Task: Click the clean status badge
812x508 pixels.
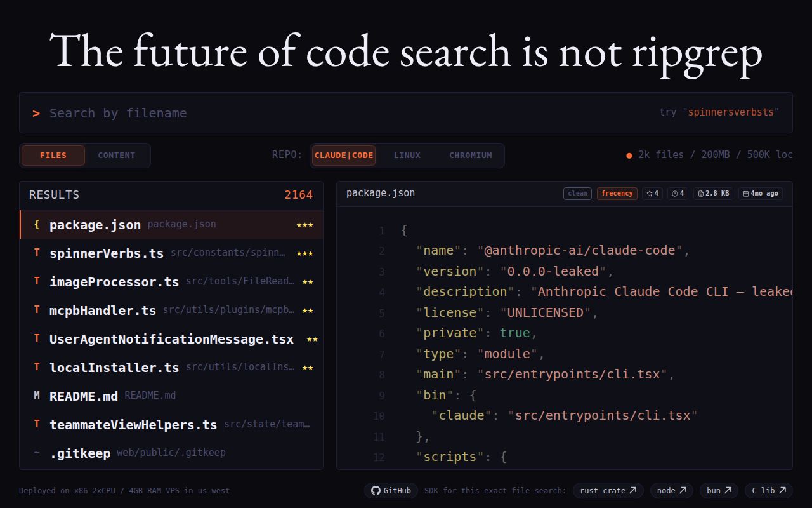Action: pyautogui.click(x=577, y=194)
